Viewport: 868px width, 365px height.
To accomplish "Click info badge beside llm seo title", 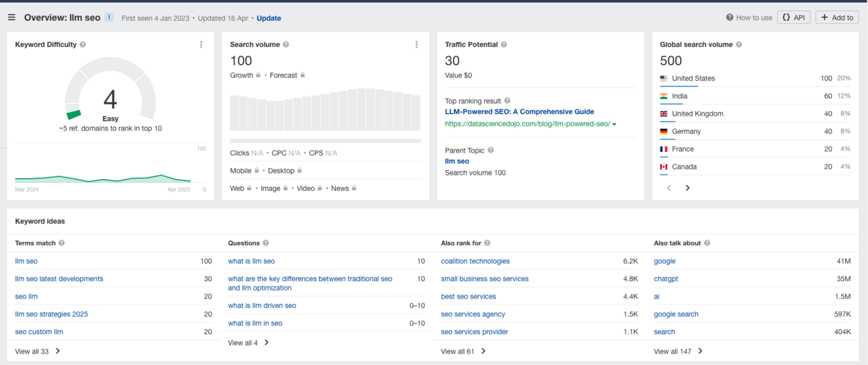I will [110, 17].
